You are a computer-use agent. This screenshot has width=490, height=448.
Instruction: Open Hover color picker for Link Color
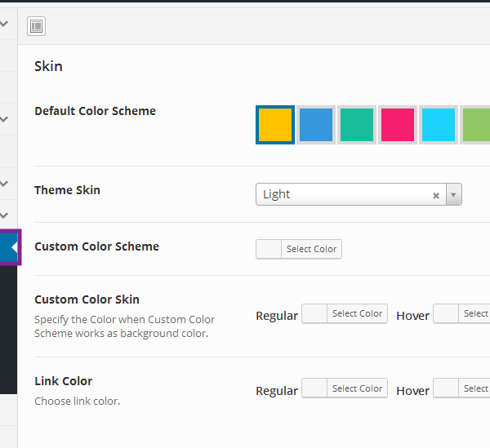pos(462,389)
